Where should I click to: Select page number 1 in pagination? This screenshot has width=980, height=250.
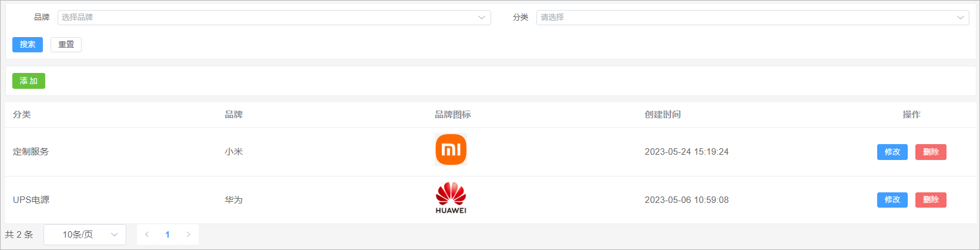(167, 235)
